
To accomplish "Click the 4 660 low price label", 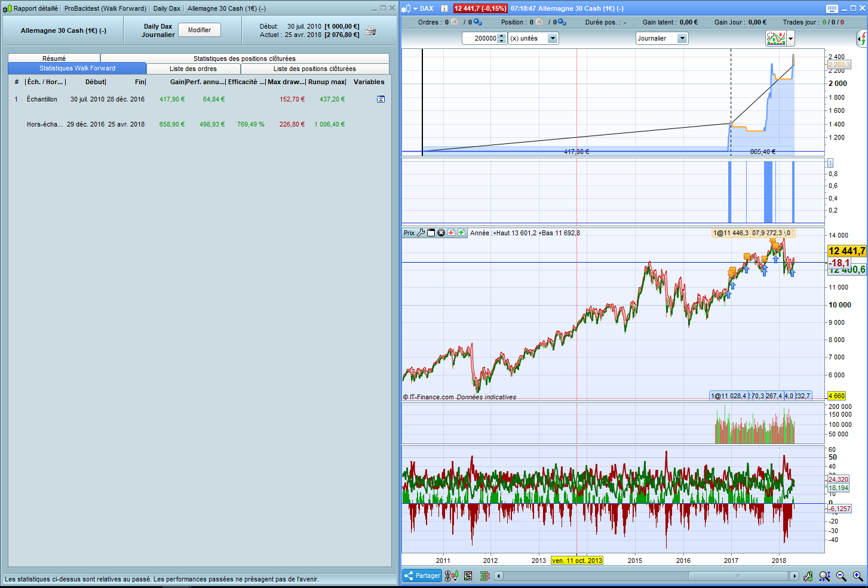I will (x=836, y=396).
